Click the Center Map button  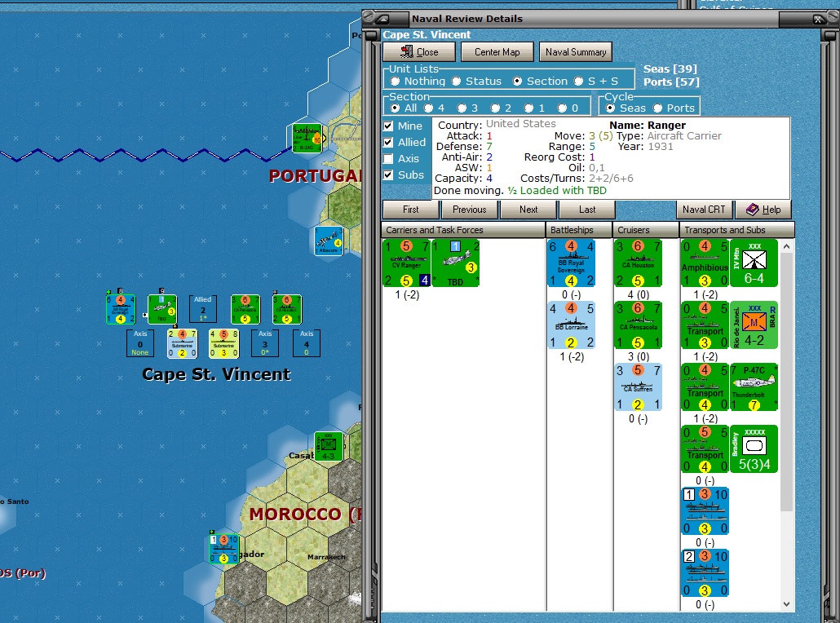pos(497,51)
